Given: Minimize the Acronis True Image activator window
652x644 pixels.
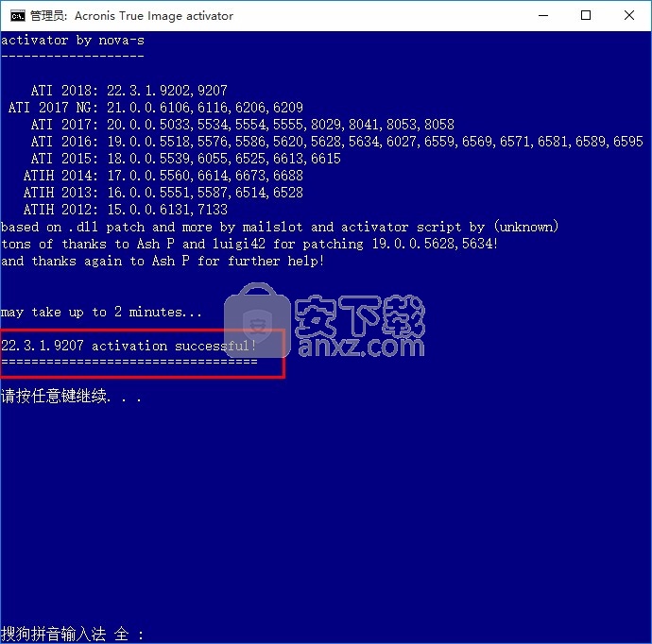Looking at the screenshot, I should click(x=543, y=16).
